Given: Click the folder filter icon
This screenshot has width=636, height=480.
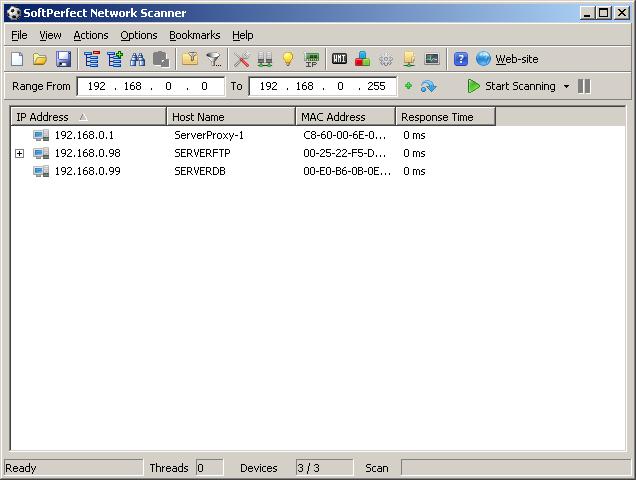Looking at the screenshot, I should tap(190, 59).
